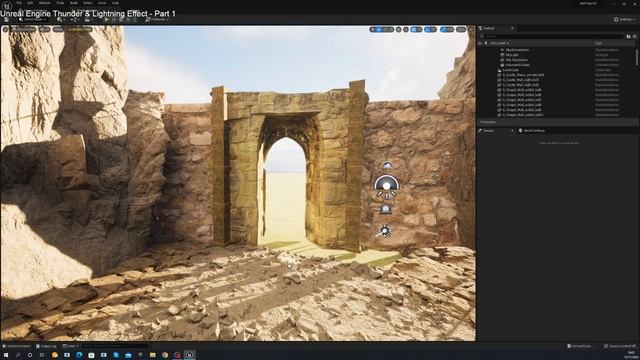Open the File menu
Viewport: 640px width, 360px height.
[19, 3]
